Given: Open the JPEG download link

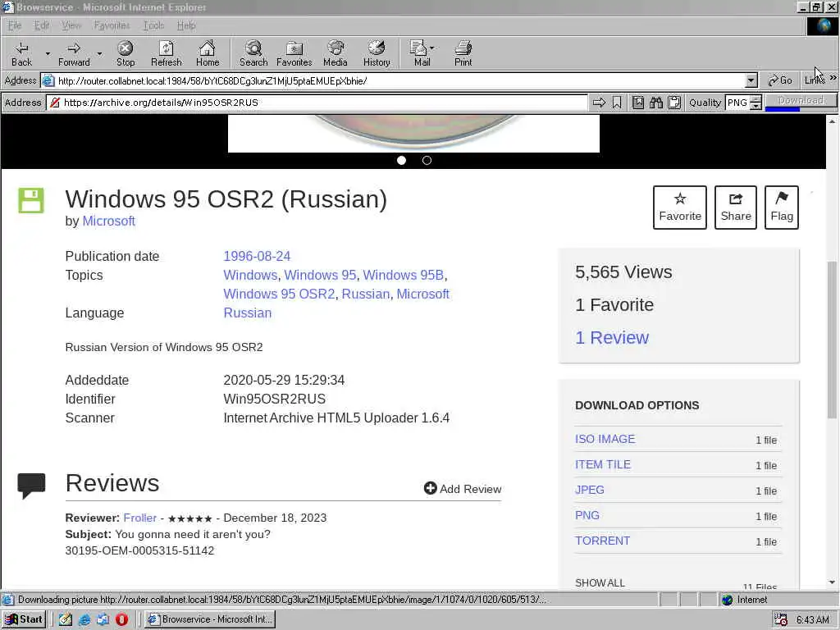Looking at the screenshot, I should 589,490.
